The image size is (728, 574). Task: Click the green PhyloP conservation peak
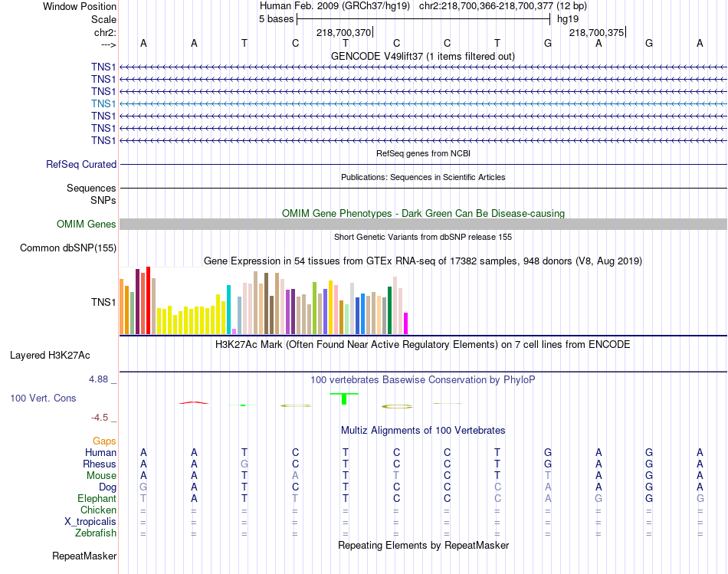click(x=344, y=399)
